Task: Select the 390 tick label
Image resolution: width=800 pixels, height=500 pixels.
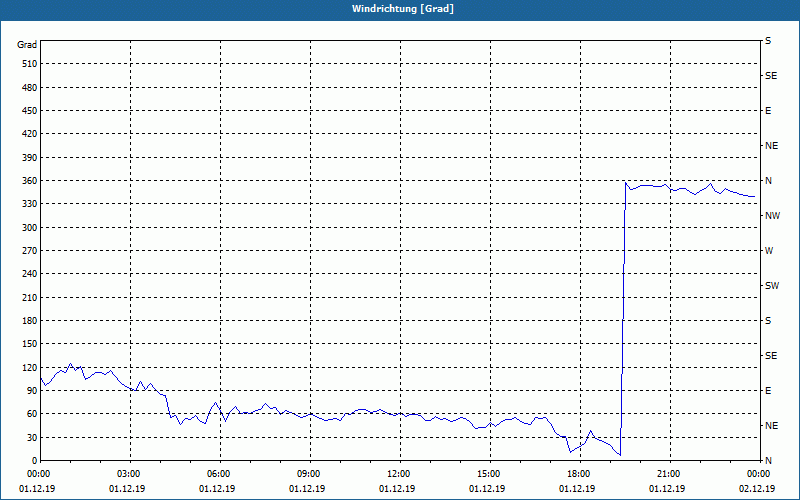Action: point(30,157)
